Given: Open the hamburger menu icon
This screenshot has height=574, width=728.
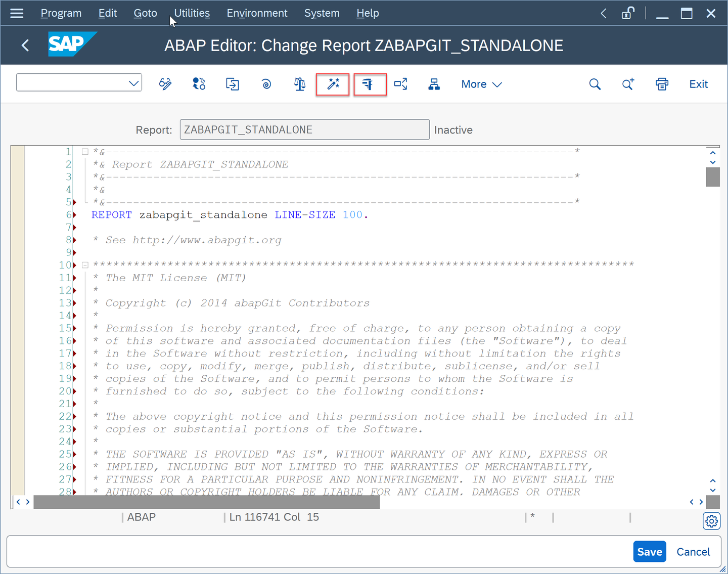Looking at the screenshot, I should [17, 13].
